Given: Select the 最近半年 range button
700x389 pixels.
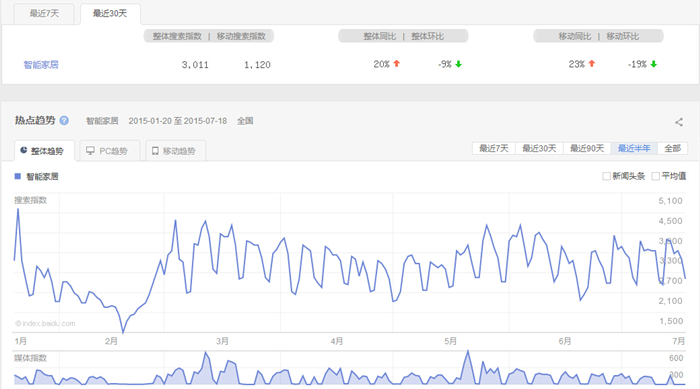Looking at the screenshot, I should click(x=634, y=148).
